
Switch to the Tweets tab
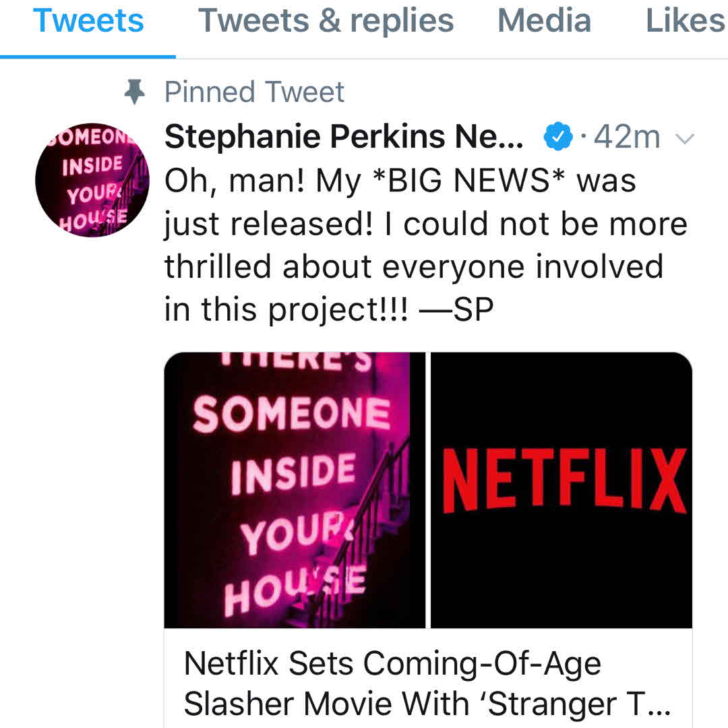pos(88,22)
